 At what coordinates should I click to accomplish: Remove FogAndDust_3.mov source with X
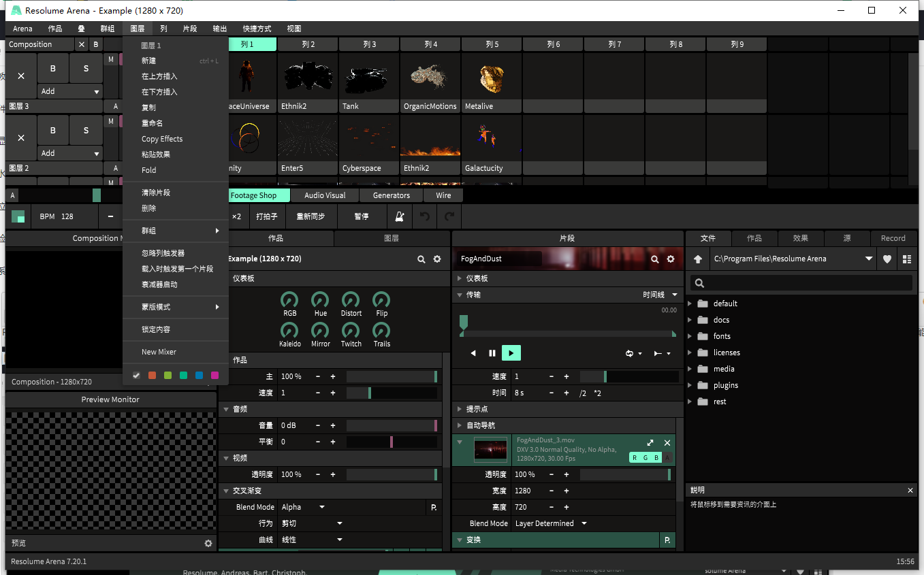(x=667, y=443)
